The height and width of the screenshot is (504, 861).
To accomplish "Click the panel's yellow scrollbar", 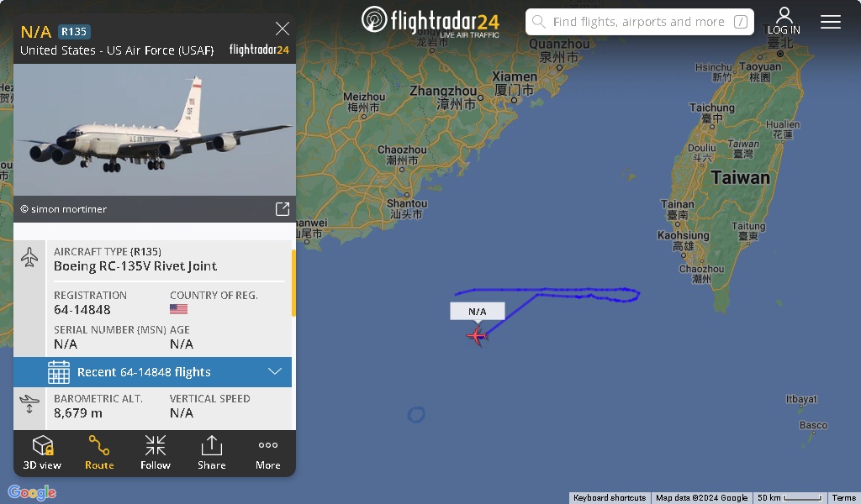I will point(293,283).
